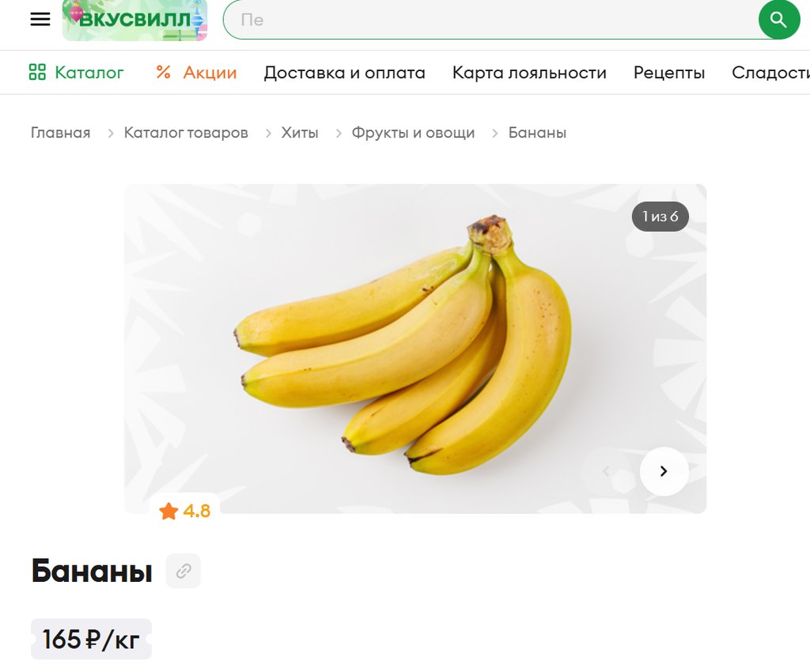Click the Акции percent icon
Image resolution: width=810 pixels, height=672 pixels.
(163, 72)
